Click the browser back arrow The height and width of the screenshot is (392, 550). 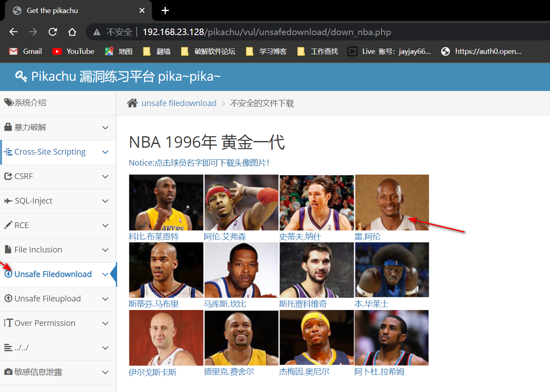point(13,32)
